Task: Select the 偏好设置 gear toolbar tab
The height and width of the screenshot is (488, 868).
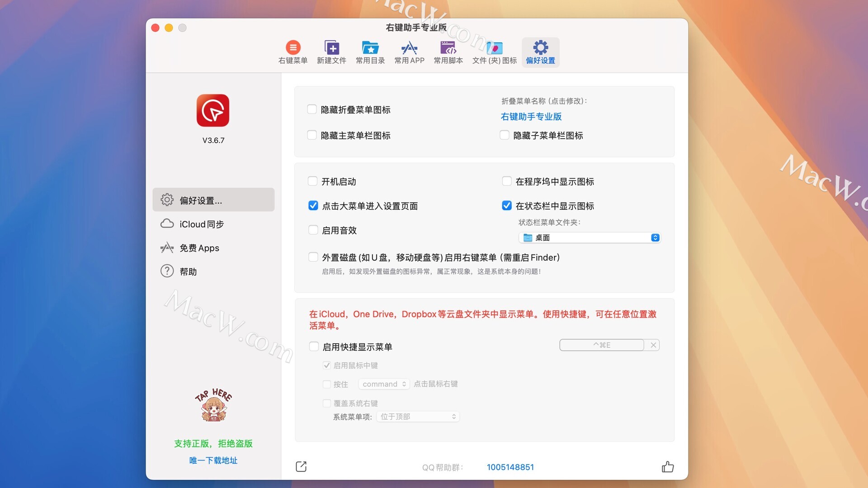Action: tap(540, 52)
